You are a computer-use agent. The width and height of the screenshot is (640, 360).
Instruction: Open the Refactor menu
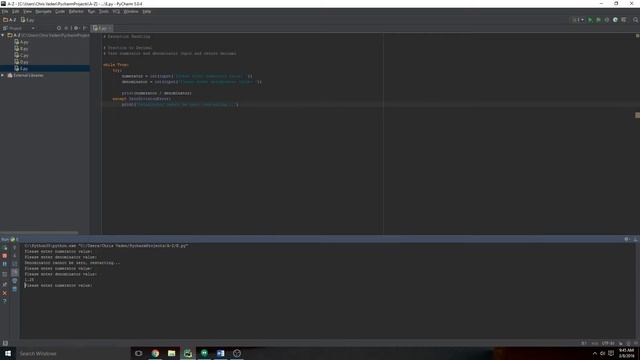click(x=76, y=11)
